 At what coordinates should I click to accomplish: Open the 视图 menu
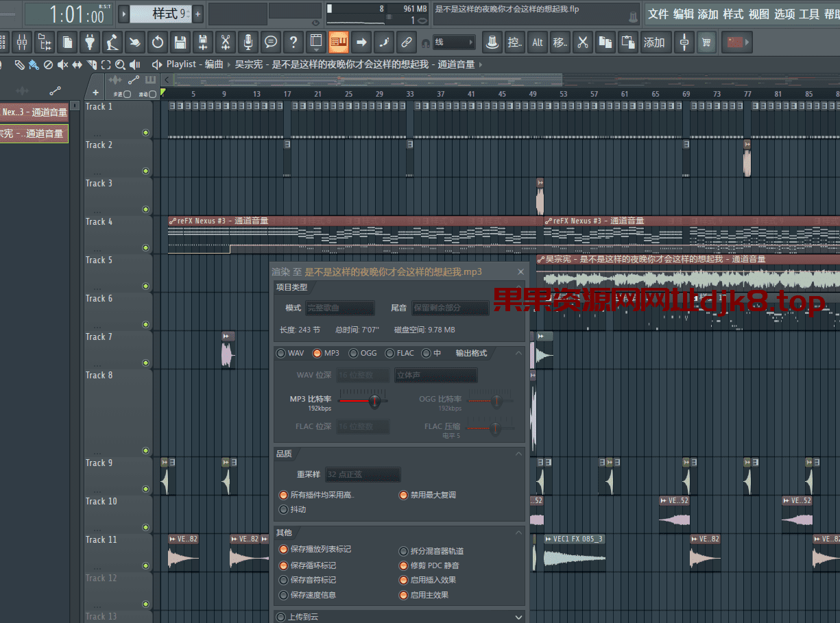tap(758, 14)
